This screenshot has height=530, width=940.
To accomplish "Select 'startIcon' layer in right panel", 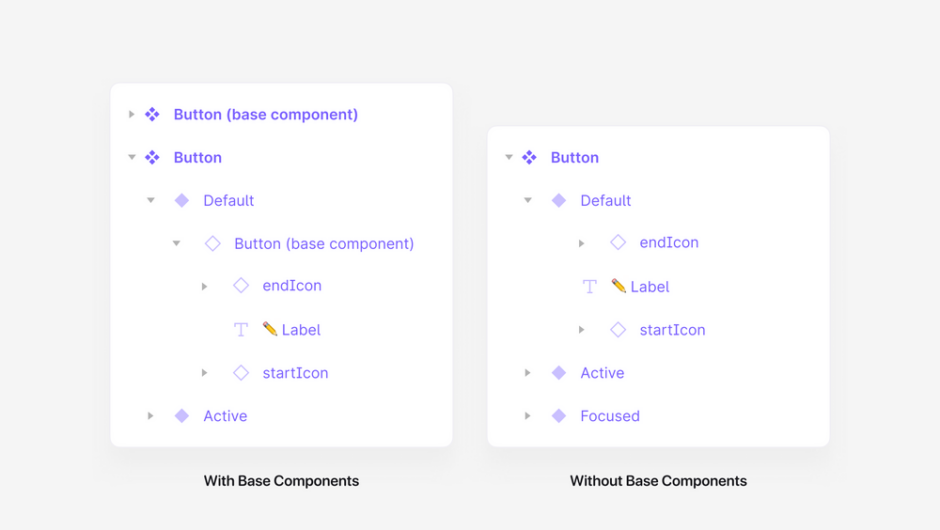I will (672, 330).
